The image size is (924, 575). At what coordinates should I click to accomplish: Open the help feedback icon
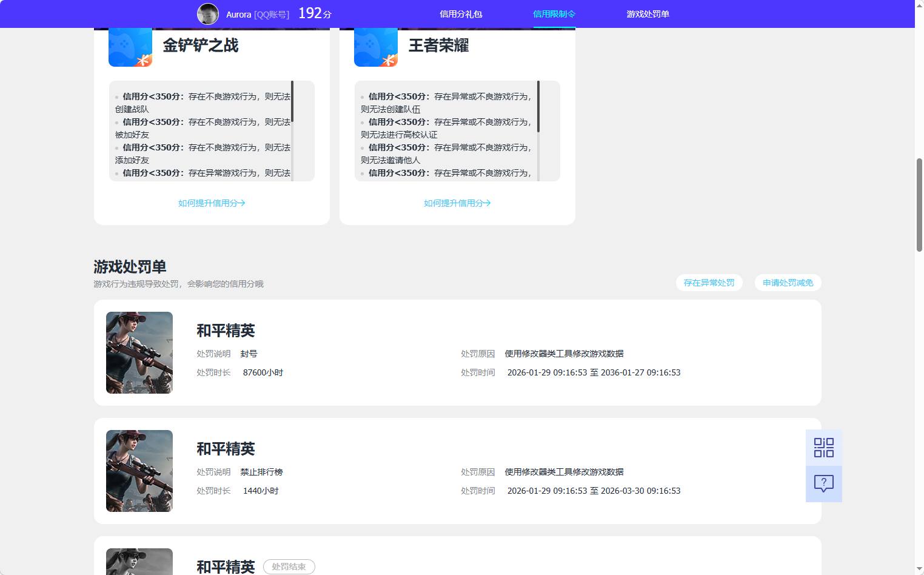[x=823, y=483]
